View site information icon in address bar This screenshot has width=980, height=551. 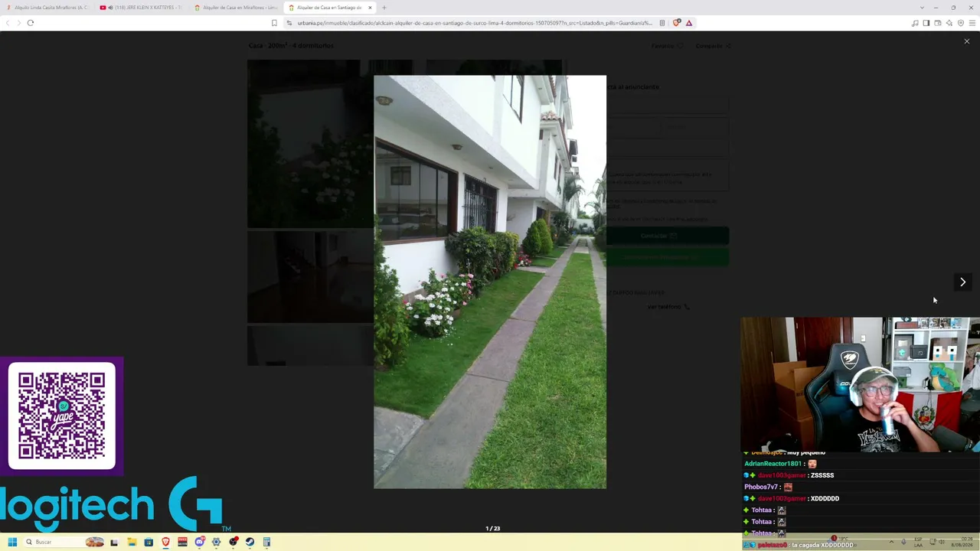click(289, 23)
